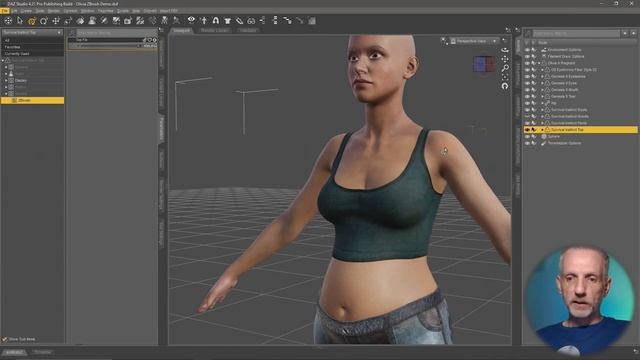Click the eye icon in the toolbar
The image size is (640, 360).
191,20
